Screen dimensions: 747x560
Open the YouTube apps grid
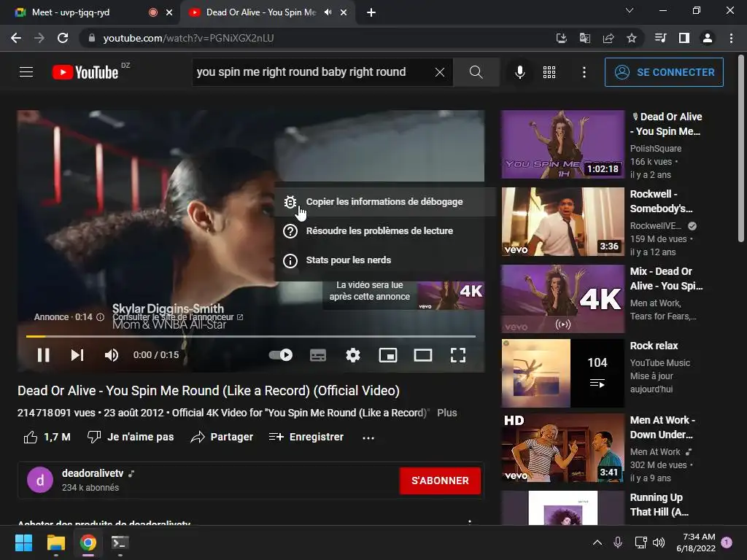click(x=549, y=72)
